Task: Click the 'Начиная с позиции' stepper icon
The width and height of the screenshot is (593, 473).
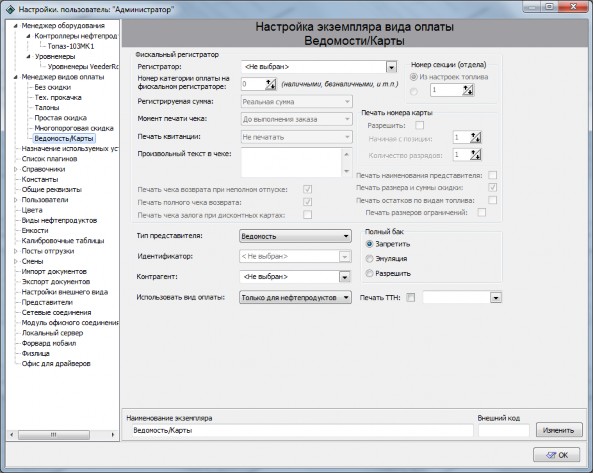Action: tap(475, 138)
